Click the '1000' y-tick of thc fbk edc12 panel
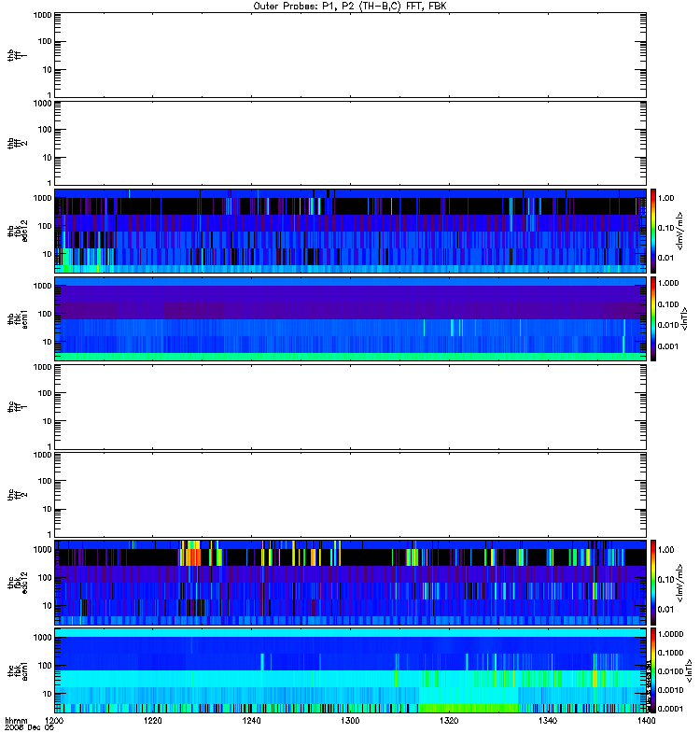700x747 pixels. (x=42, y=550)
